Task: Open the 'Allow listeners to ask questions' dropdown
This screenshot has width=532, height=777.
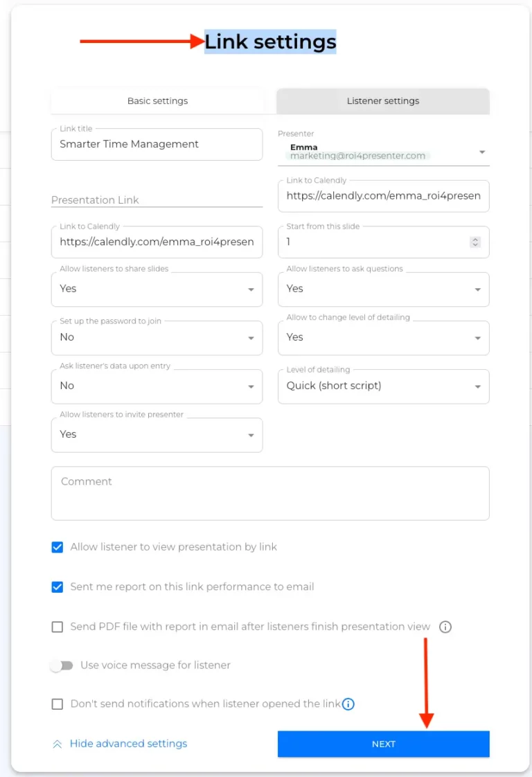Action: [477, 289]
